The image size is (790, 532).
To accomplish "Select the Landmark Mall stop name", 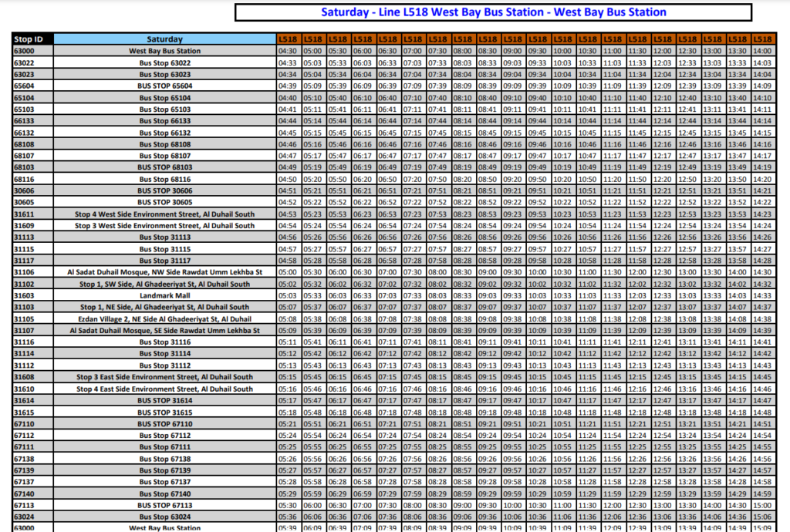I will [164, 295].
